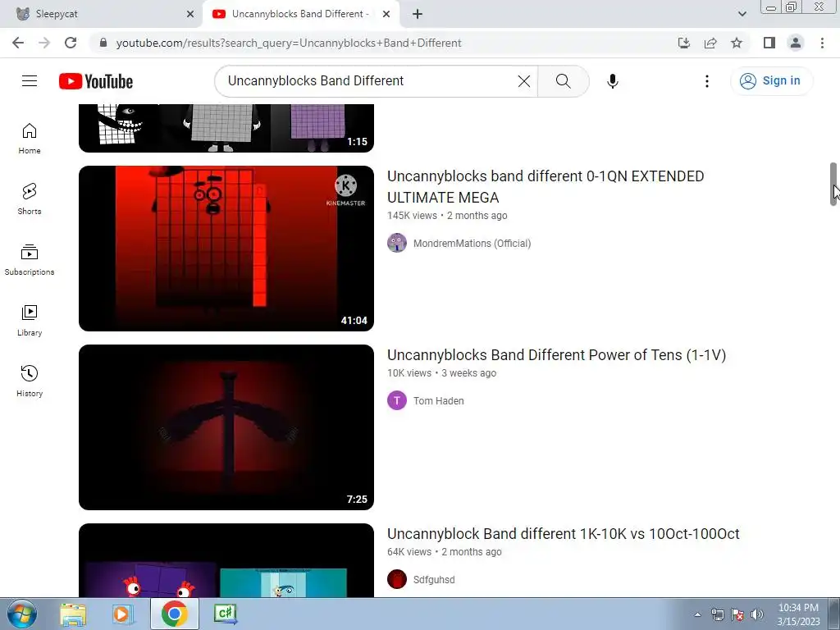Visit the Sdfguhsd channel name

click(434, 580)
